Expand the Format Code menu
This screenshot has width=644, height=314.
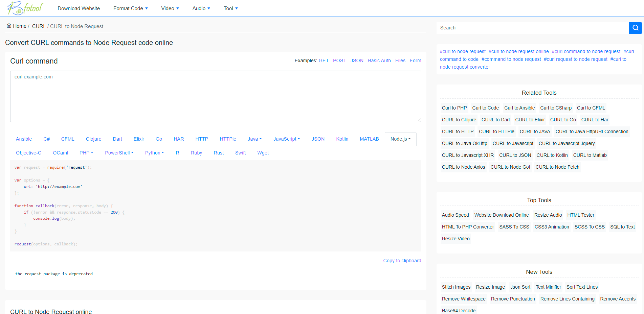(x=130, y=8)
